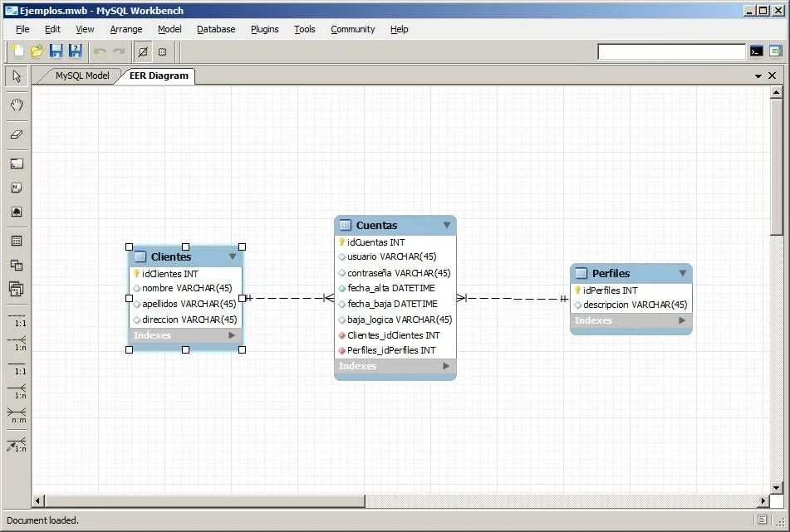Collapse the Perfiles table with its header arrow
Viewport: 790px width, 532px height.
[x=683, y=273]
